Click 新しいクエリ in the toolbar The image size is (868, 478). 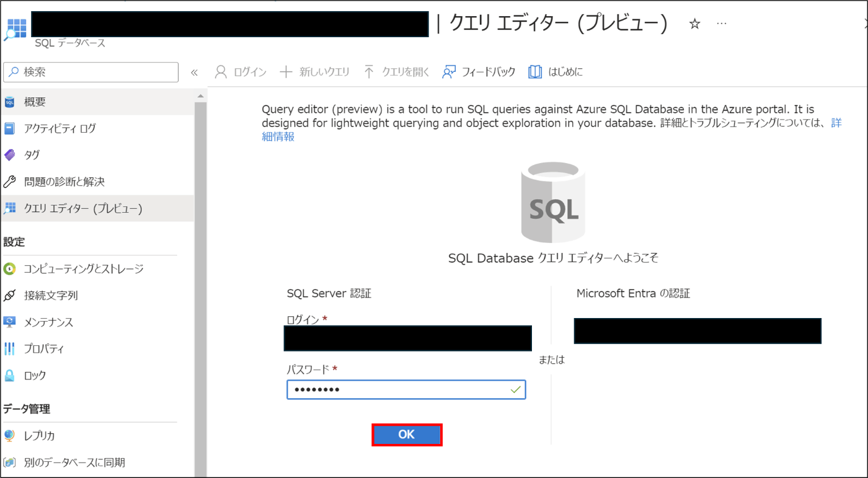coord(315,72)
